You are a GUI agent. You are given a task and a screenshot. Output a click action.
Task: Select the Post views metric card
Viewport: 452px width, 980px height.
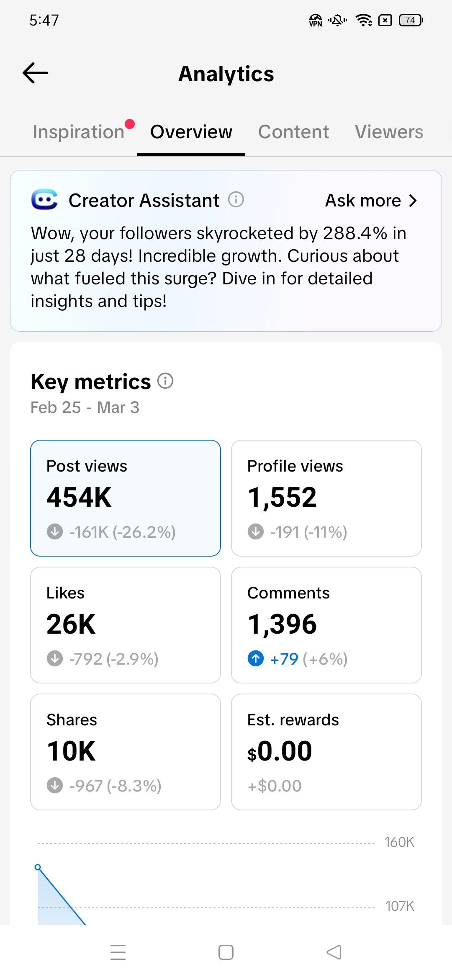click(x=126, y=498)
